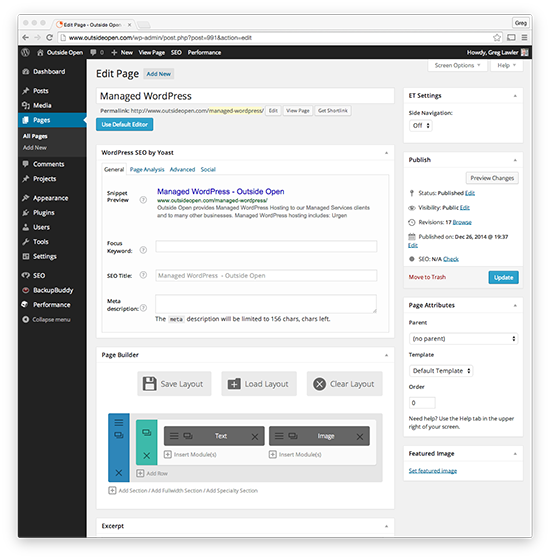Image resolution: width=550 pixels, height=559 pixels.
Task: Delete the green row with its X icon
Action: click(147, 455)
